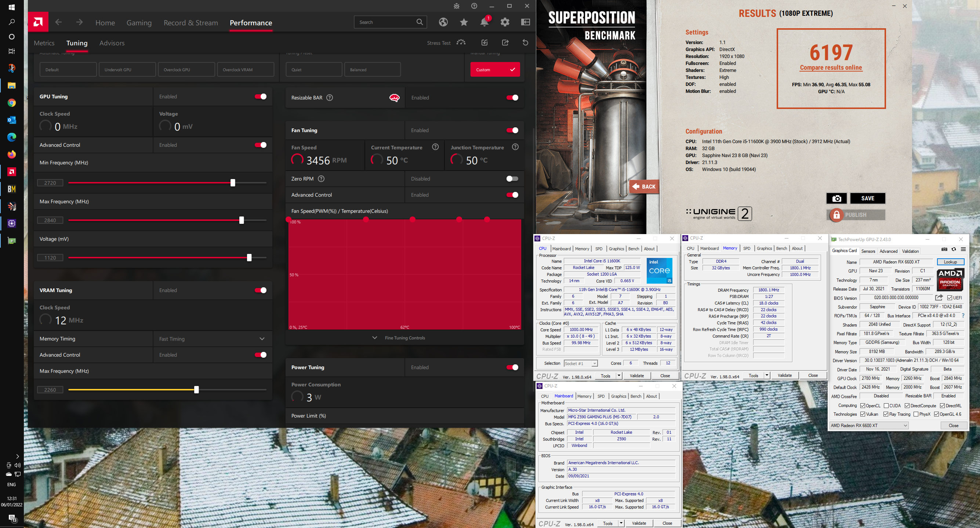Viewport: 980px width, 528px height.
Task: Toggle GPU Tuning Advanced Control switch
Action: [261, 145]
